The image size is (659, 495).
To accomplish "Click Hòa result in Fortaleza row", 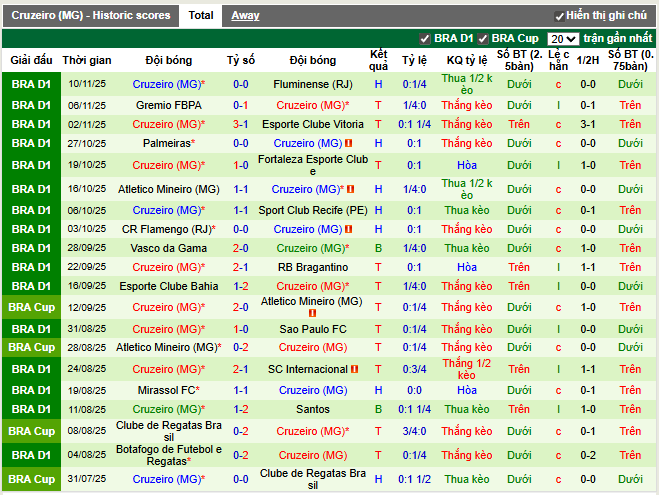I will tap(467, 165).
